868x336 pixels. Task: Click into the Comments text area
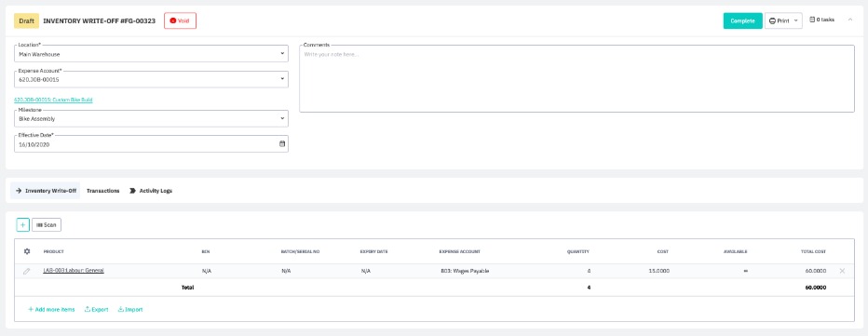click(576, 78)
